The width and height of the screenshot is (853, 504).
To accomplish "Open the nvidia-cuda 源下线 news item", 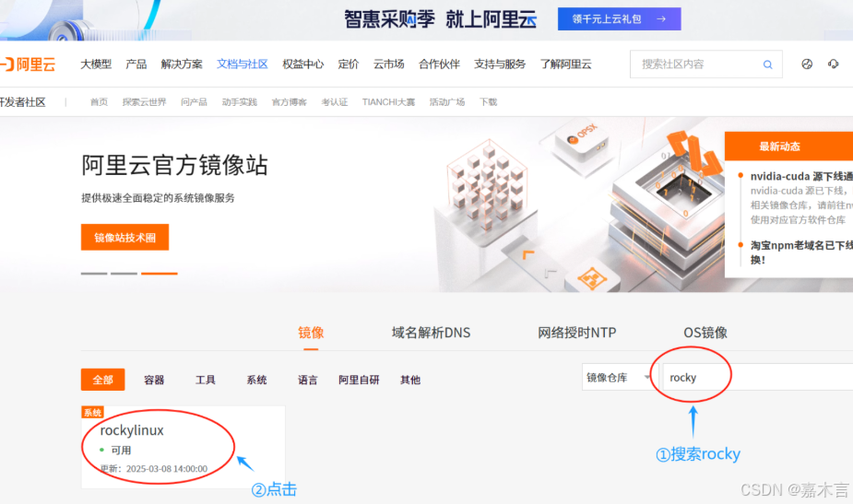I will pyautogui.click(x=801, y=176).
